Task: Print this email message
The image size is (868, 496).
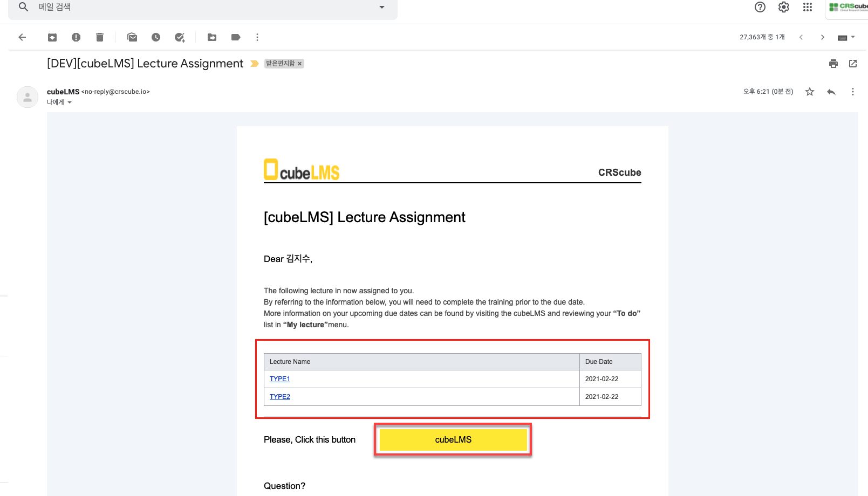Action: point(833,64)
